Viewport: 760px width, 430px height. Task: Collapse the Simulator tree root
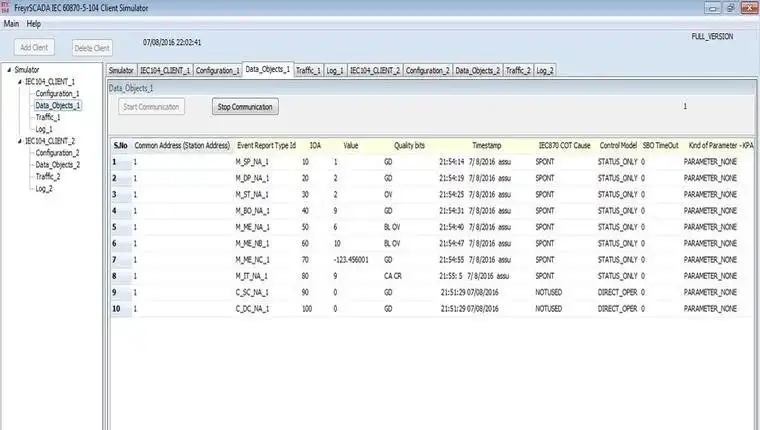click(9, 70)
